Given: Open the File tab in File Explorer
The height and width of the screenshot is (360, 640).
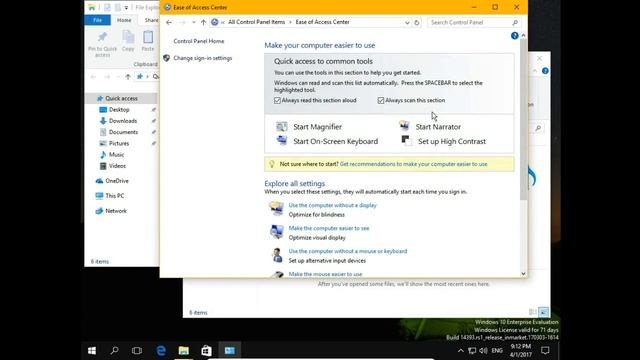Looking at the screenshot, I should (97, 20).
